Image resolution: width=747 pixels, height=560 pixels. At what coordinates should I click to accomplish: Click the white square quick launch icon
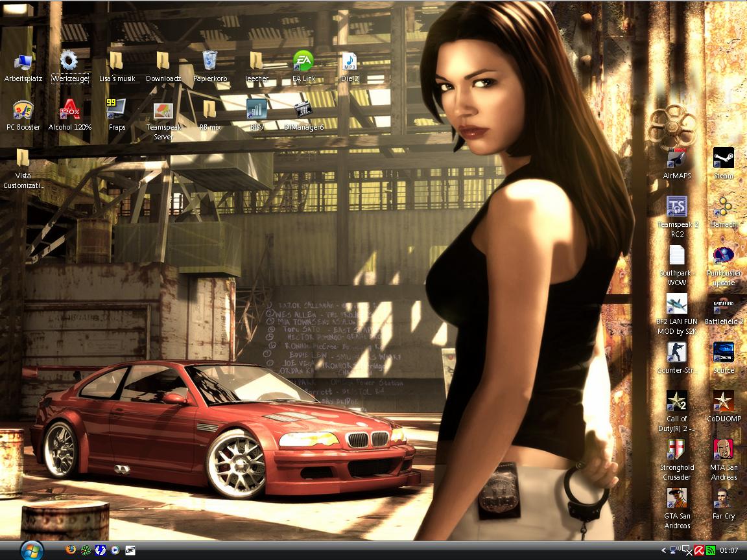point(130,550)
